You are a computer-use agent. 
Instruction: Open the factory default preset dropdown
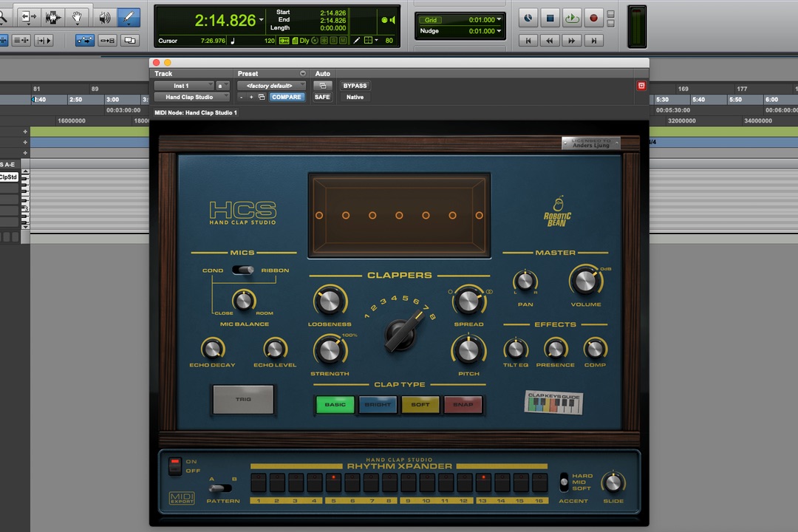click(271, 86)
